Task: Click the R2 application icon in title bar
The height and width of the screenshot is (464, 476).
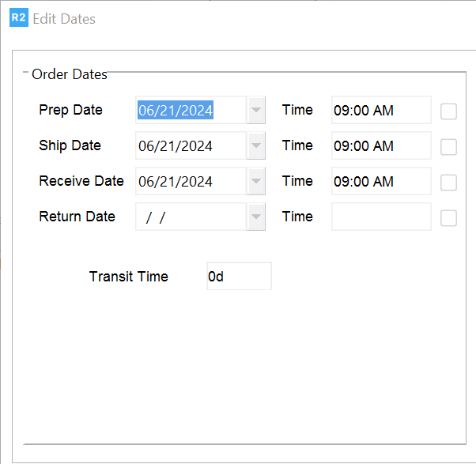Action: [18, 18]
